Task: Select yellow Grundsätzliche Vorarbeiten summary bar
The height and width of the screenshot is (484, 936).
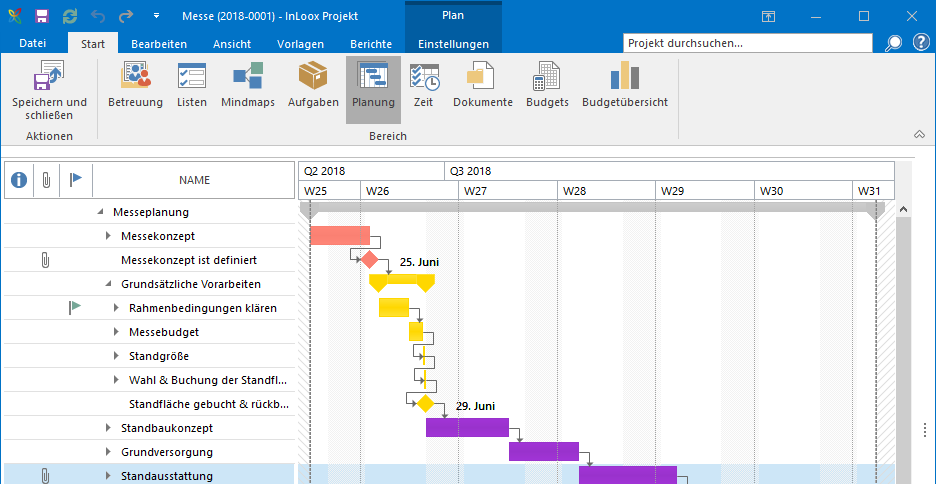Action: pos(402,282)
